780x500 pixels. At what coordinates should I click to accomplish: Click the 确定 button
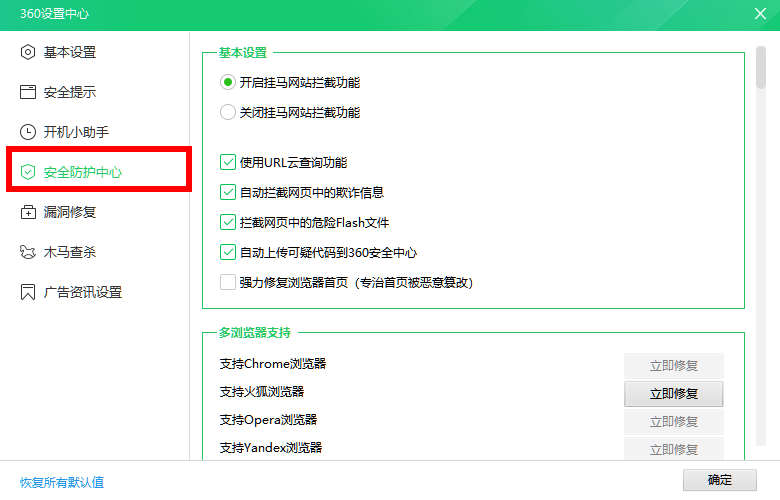[720, 480]
